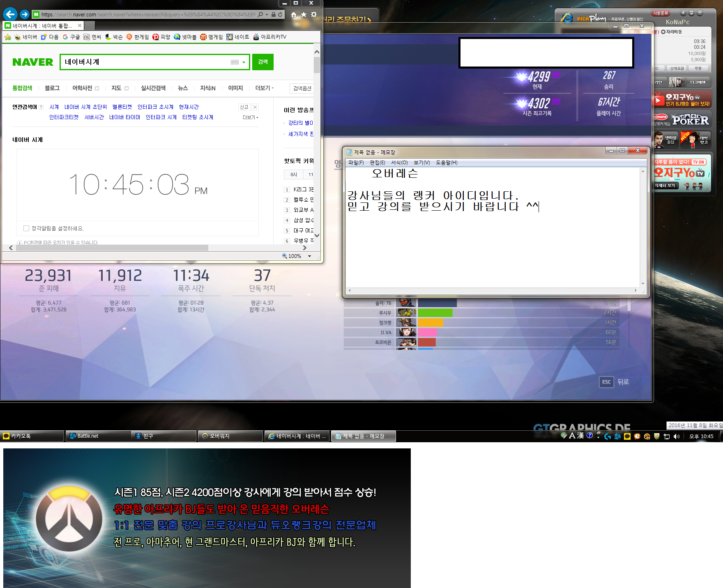Open the 아프리카TV bookmark

(270, 37)
